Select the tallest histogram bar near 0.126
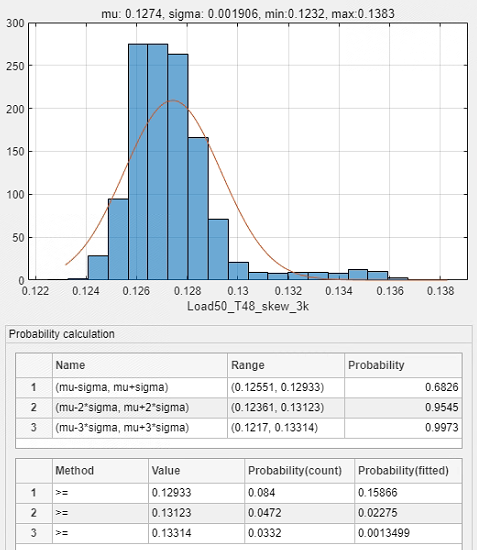Screen dimensions: 477x550 (x=138, y=162)
